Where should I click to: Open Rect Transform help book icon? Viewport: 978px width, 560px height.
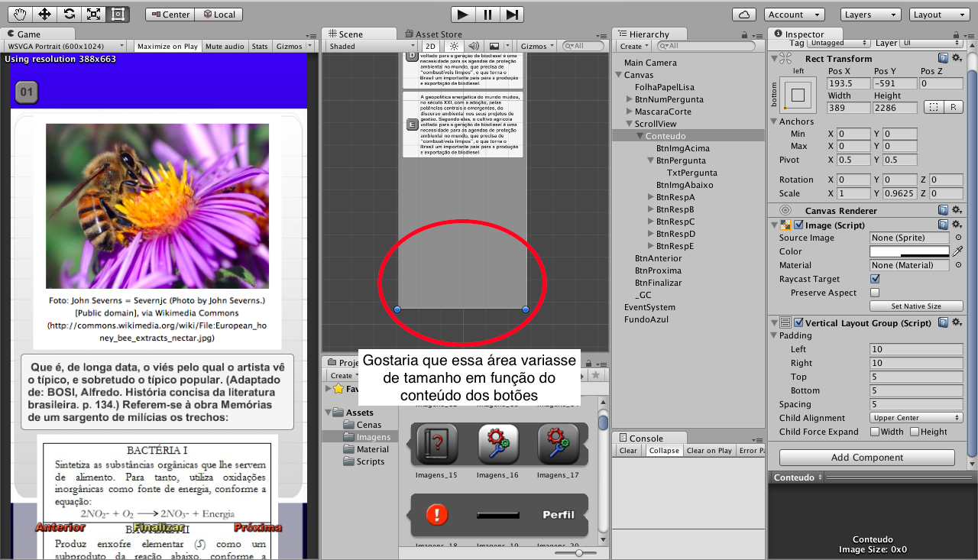(x=944, y=59)
